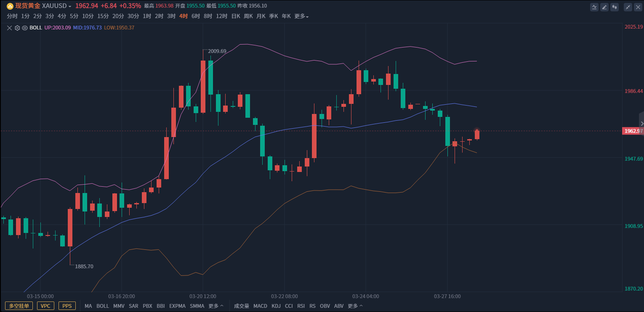
Task: Choose the 2时 timeframe
Action: pos(159,16)
